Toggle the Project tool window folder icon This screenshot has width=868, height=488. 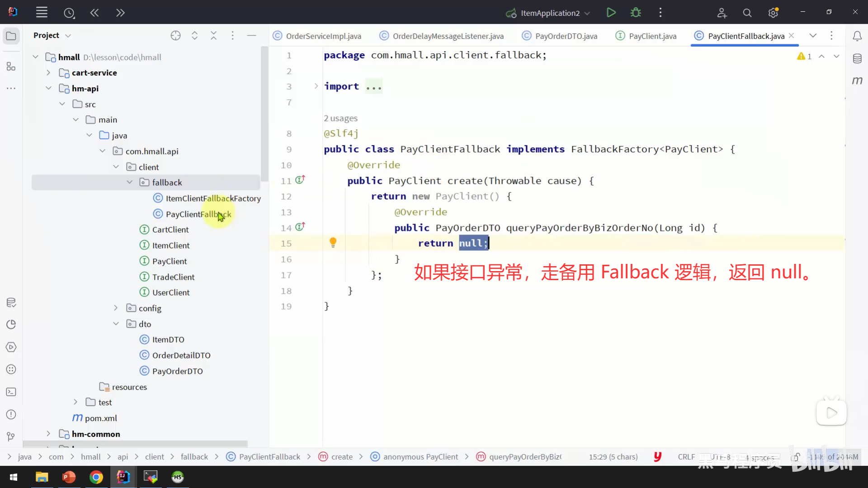(x=11, y=36)
